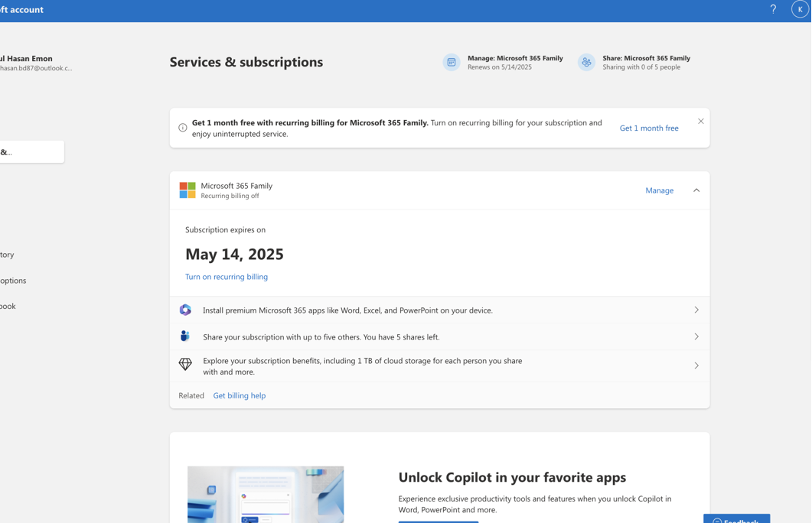
Task: Click the Microsoft 365 apps install icon
Action: click(x=185, y=310)
